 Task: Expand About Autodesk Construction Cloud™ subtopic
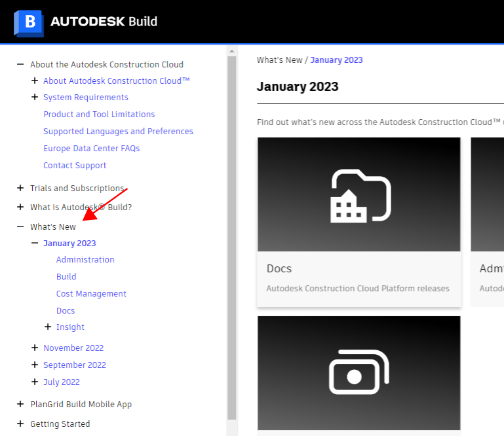35,81
